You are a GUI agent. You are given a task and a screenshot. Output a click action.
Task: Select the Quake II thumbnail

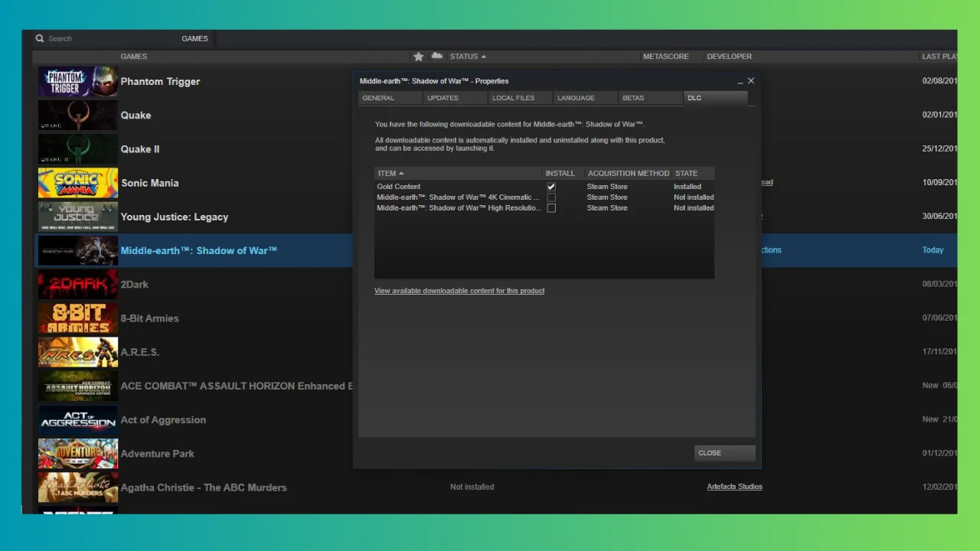[x=78, y=149]
